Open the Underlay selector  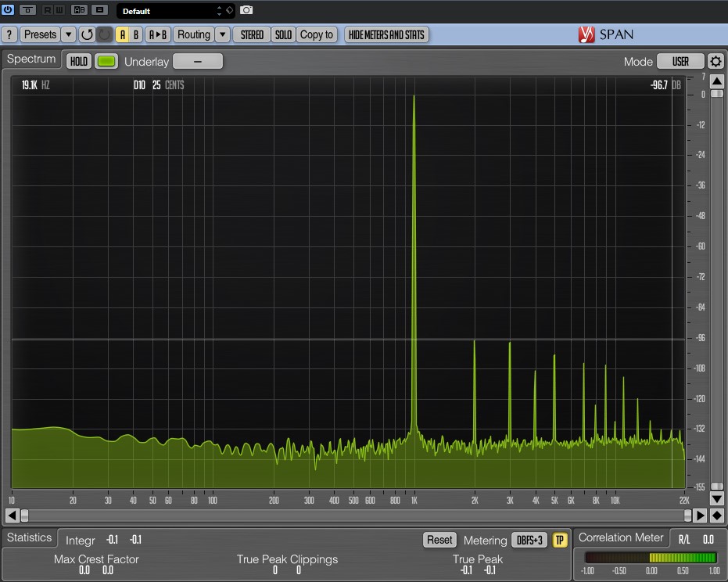(x=198, y=61)
